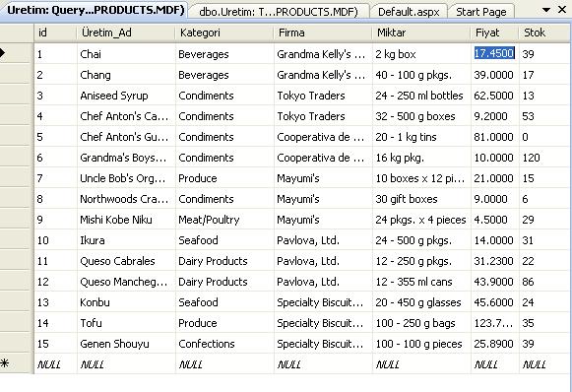Click the id column header

[55, 33]
